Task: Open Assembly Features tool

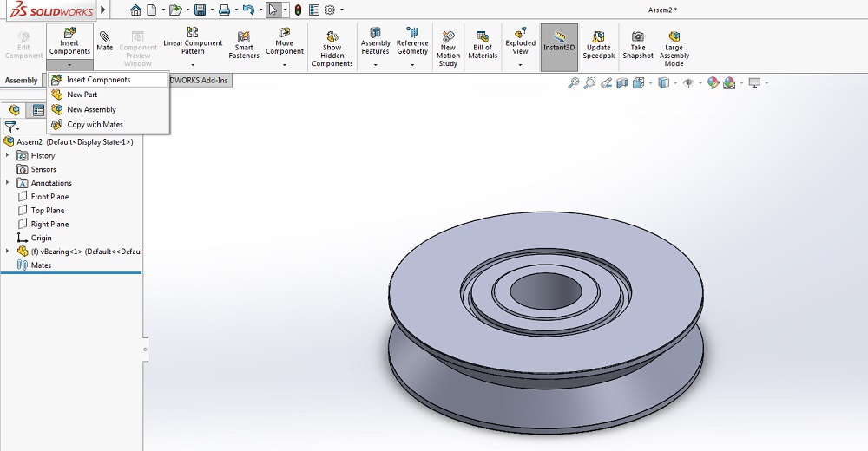Action: tap(375, 40)
